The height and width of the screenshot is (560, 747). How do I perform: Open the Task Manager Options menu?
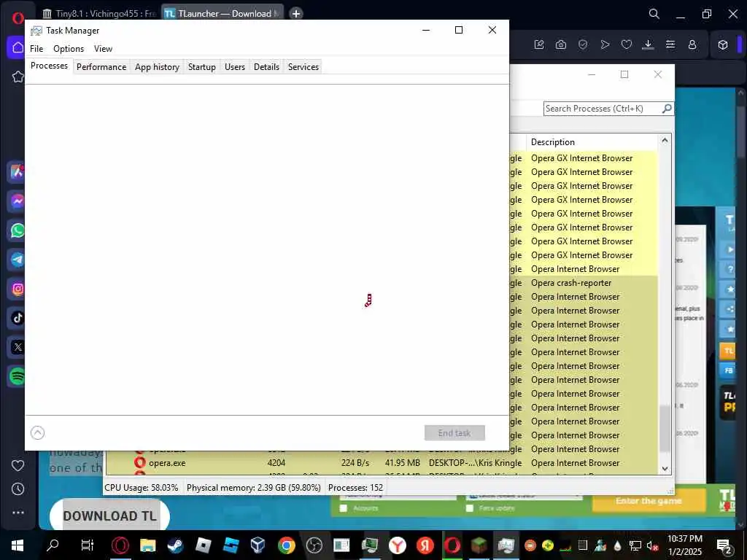69,49
